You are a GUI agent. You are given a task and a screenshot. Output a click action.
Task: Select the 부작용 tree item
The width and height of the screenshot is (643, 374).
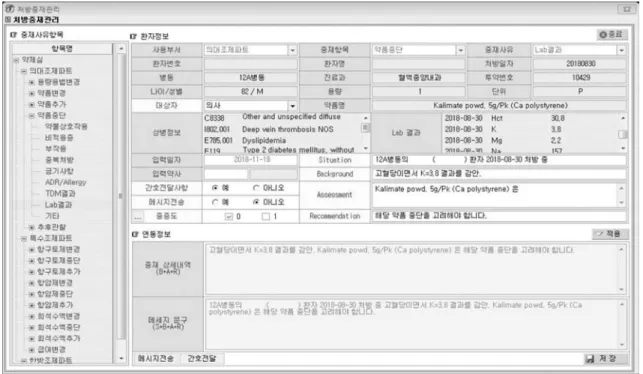[x=55, y=148]
